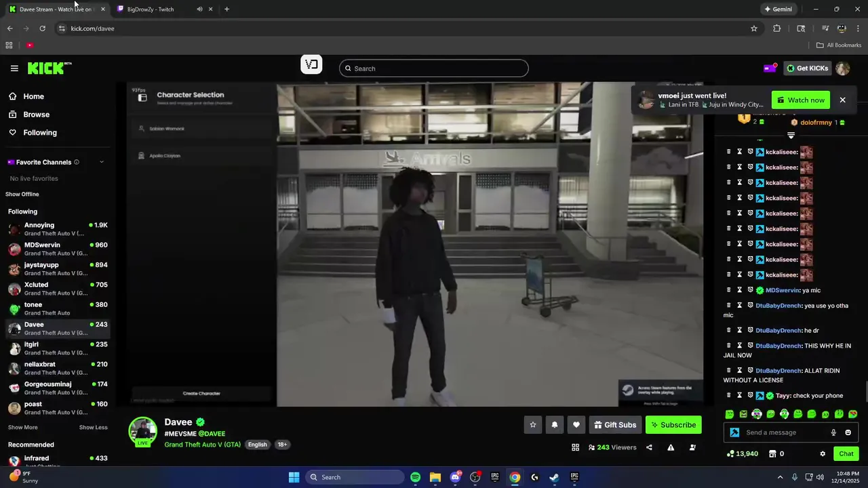868x488 pixels.
Task: Open Gorgeousminaj channel in sidebar
Action: coord(58,388)
